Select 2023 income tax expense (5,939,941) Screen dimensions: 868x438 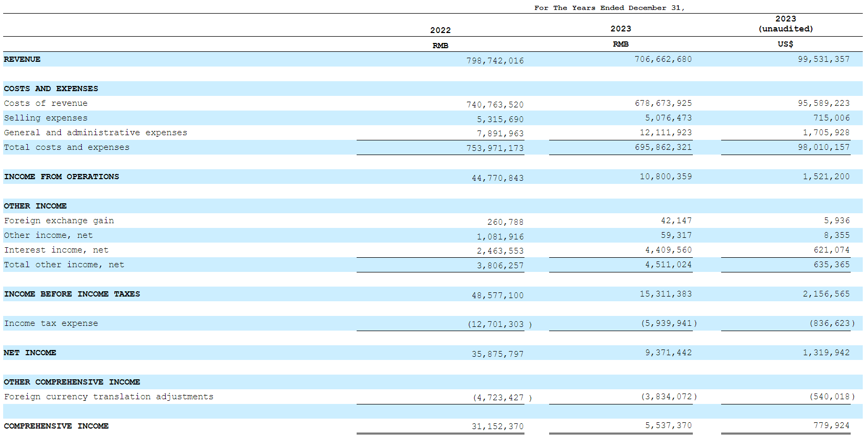(x=669, y=323)
